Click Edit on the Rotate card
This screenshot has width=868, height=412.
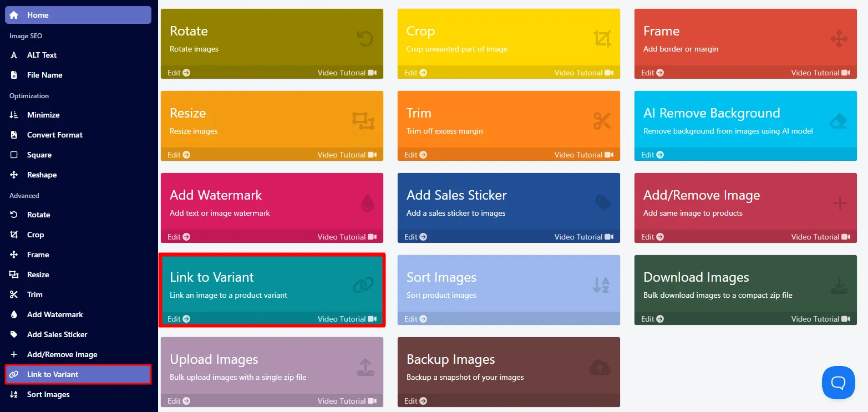pos(179,73)
